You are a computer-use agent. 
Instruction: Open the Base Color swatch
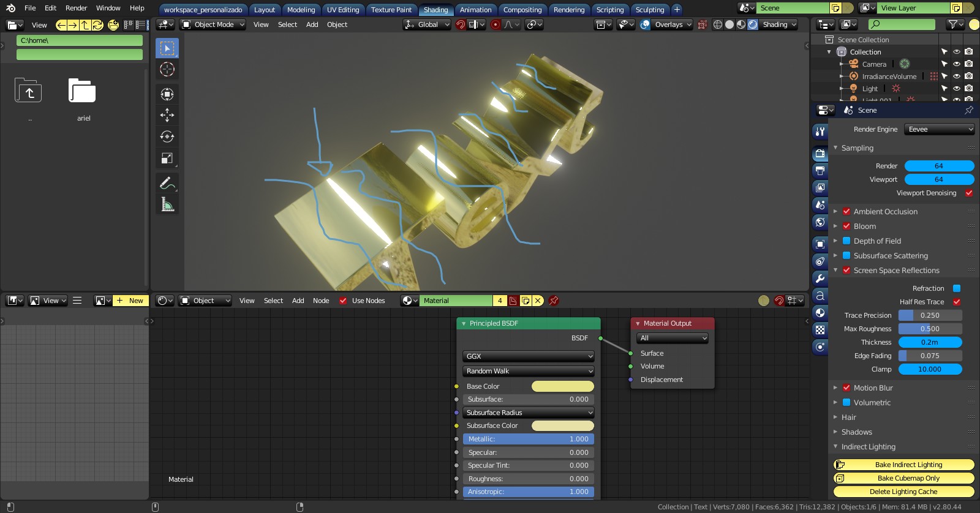(x=563, y=386)
